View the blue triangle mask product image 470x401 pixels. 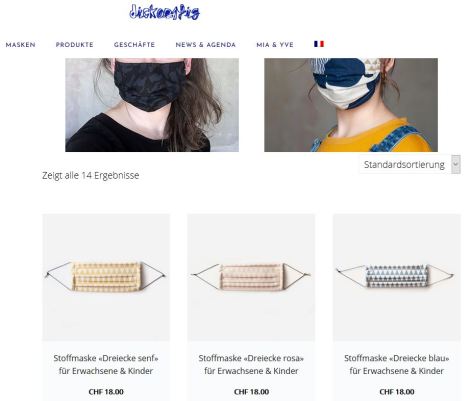click(x=397, y=277)
